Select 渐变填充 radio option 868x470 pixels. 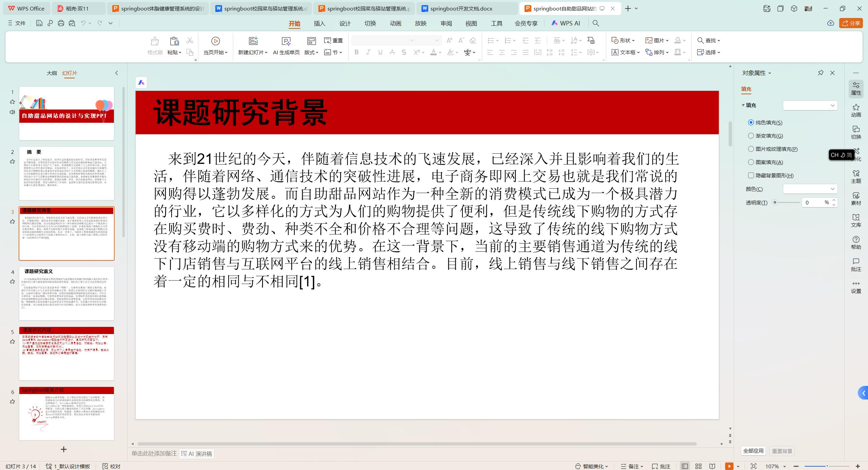coord(751,136)
